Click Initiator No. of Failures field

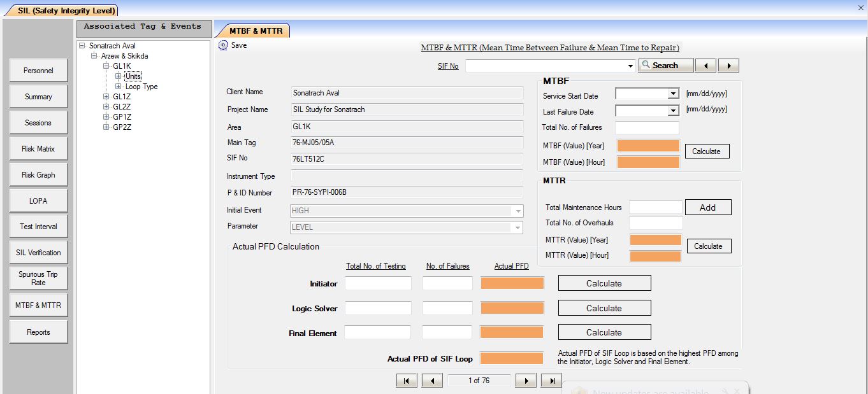click(x=447, y=284)
